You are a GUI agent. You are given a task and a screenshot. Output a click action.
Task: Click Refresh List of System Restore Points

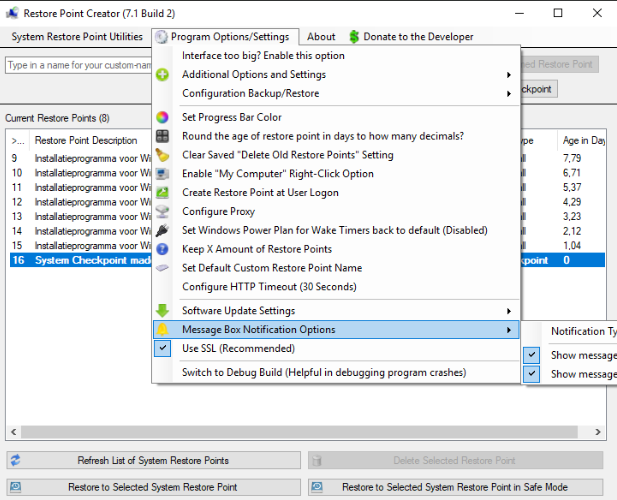click(153, 461)
